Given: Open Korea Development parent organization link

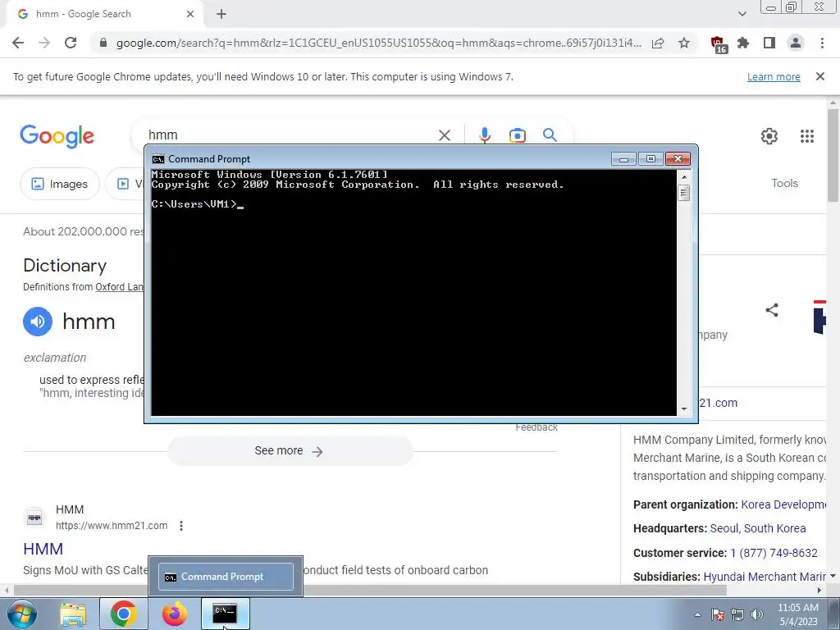Looking at the screenshot, I should click(783, 504).
